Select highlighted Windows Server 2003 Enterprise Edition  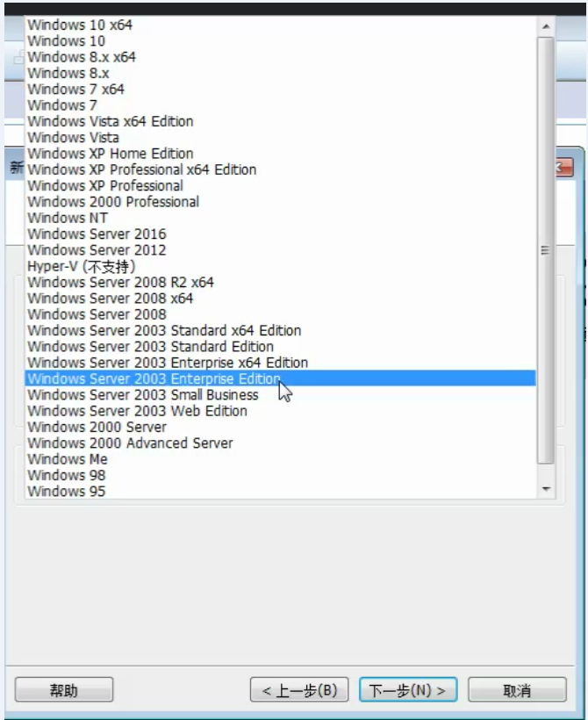(280, 378)
